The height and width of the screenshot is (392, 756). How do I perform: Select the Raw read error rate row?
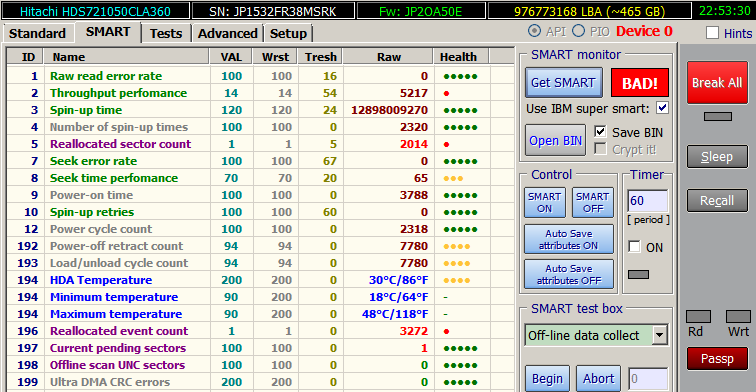[260, 76]
